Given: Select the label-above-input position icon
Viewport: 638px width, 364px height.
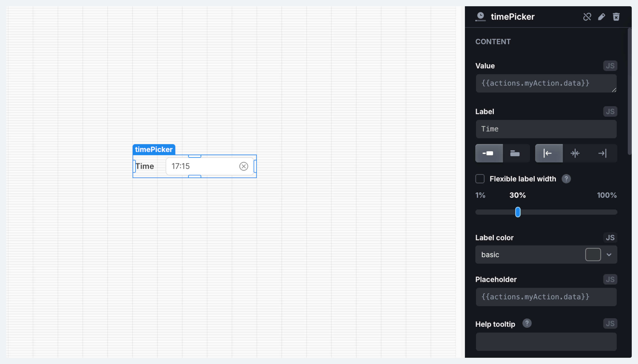Looking at the screenshot, I should pos(515,153).
